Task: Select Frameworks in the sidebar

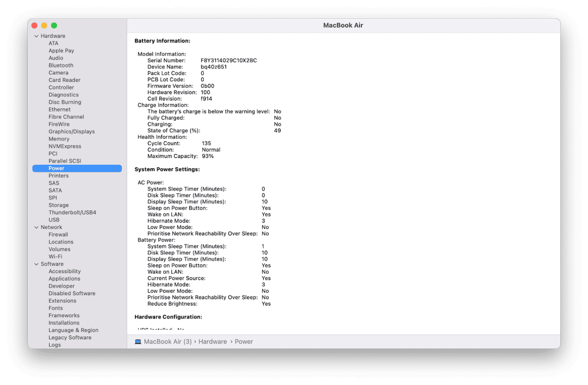Action: (64, 315)
